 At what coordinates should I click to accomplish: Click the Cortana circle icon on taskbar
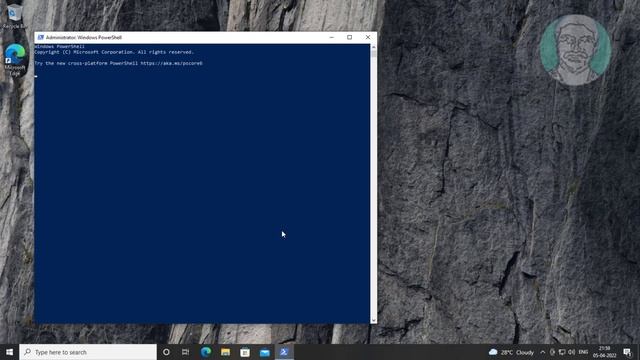coord(166,352)
